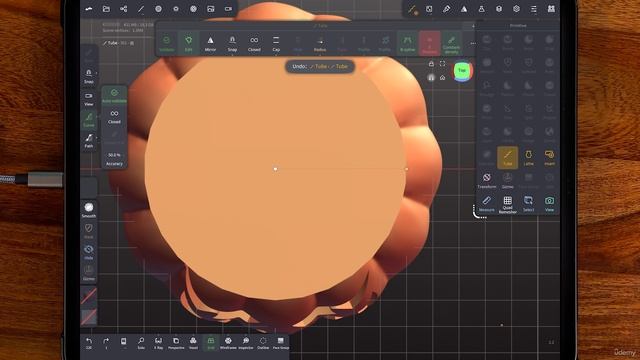Toggle X-Ray mode
This screenshot has width=640, height=360.
(x=158, y=343)
